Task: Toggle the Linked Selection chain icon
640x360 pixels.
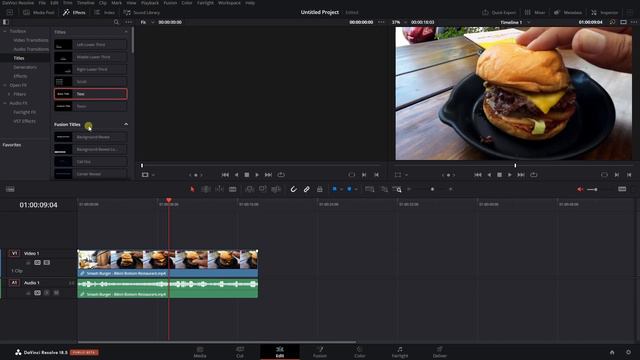Action: pos(307,189)
